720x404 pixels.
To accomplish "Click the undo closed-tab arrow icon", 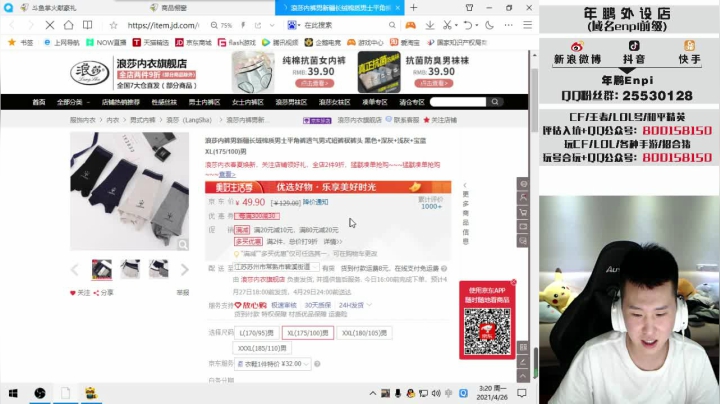I will tap(467, 25).
